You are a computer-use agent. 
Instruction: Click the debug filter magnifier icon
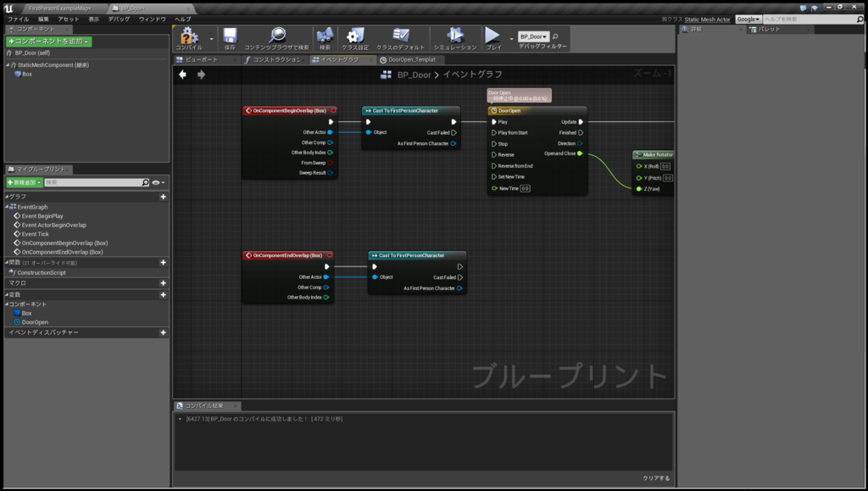coord(555,36)
